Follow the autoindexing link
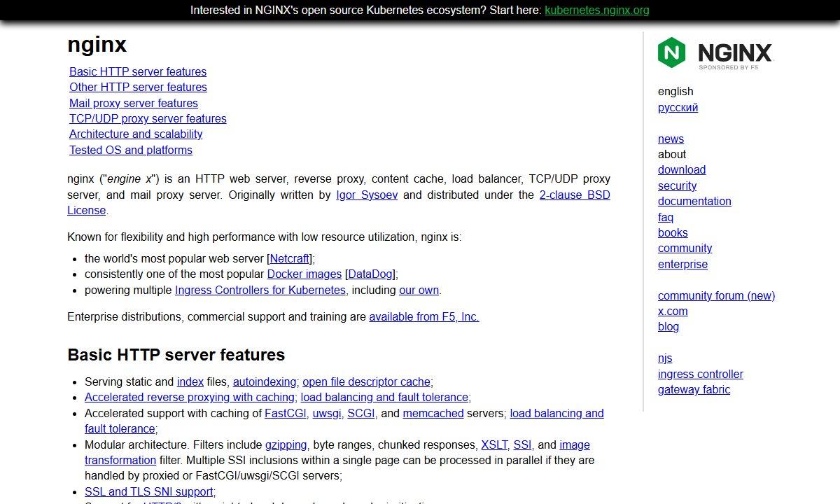Image resolution: width=840 pixels, height=504 pixels. click(x=265, y=381)
